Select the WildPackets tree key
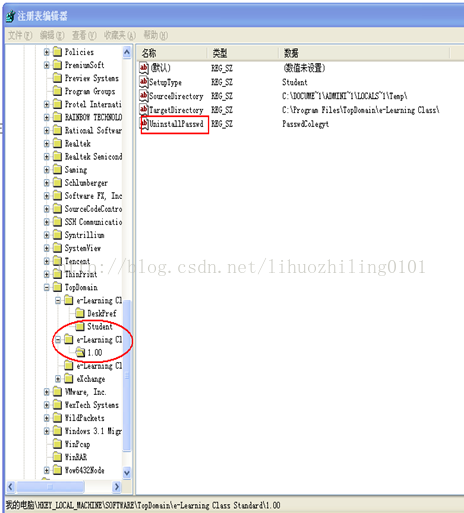This screenshot has height=513, width=464. pos(84,418)
